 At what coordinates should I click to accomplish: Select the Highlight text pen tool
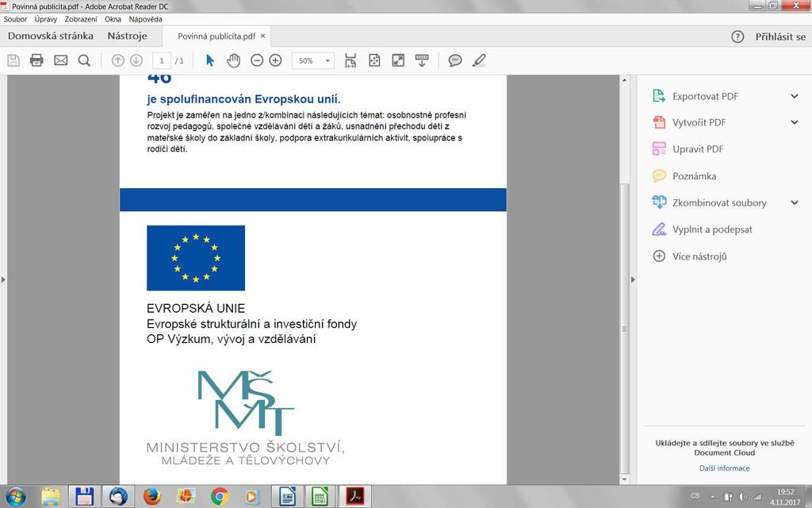(x=479, y=60)
